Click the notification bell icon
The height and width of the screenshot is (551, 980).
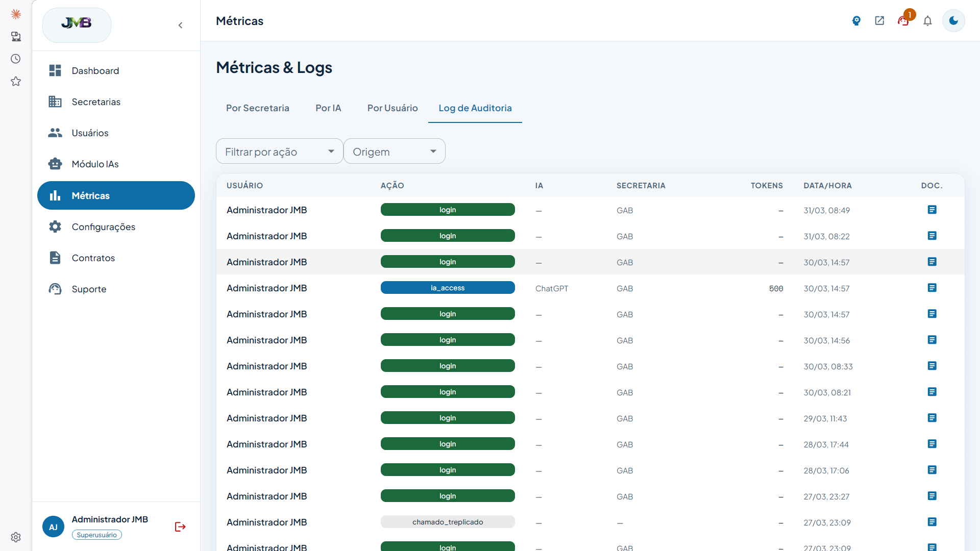click(x=928, y=21)
